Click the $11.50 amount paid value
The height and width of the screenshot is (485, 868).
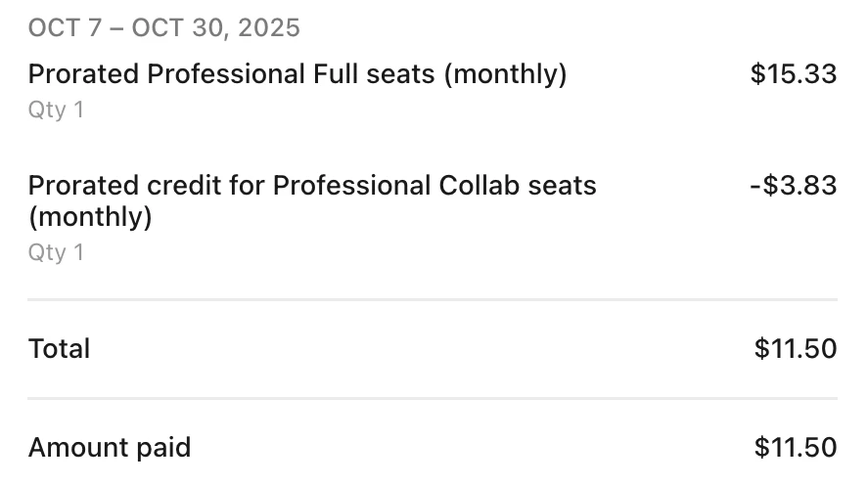click(x=796, y=448)
